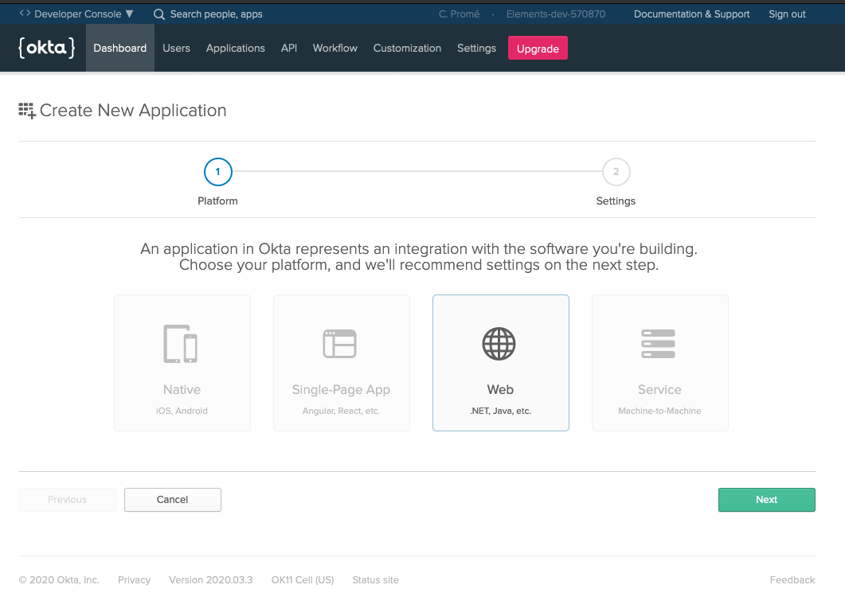The height and width of the screenshot is (616, 845).
Task: Open the Users menu
Action: coord(176,48)
